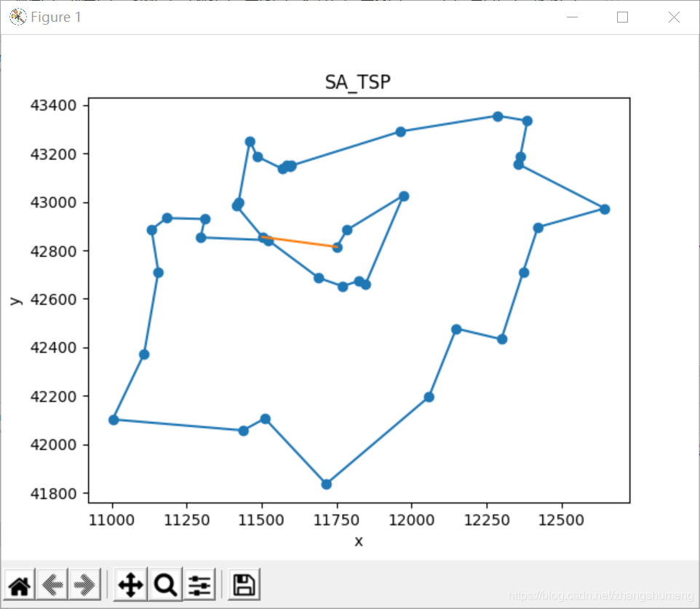Click the 42800 y-axis tick label
700x609 pixels.
[53, 251]
